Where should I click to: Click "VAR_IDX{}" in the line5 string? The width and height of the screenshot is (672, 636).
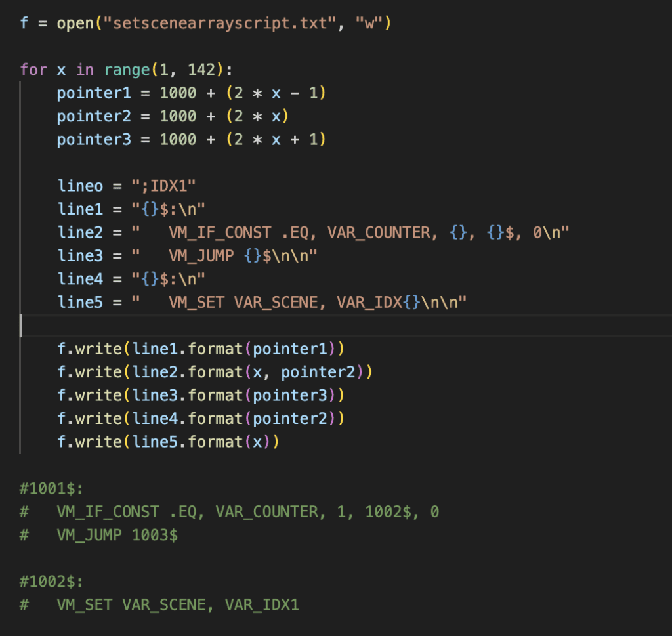tap(379, 302)
